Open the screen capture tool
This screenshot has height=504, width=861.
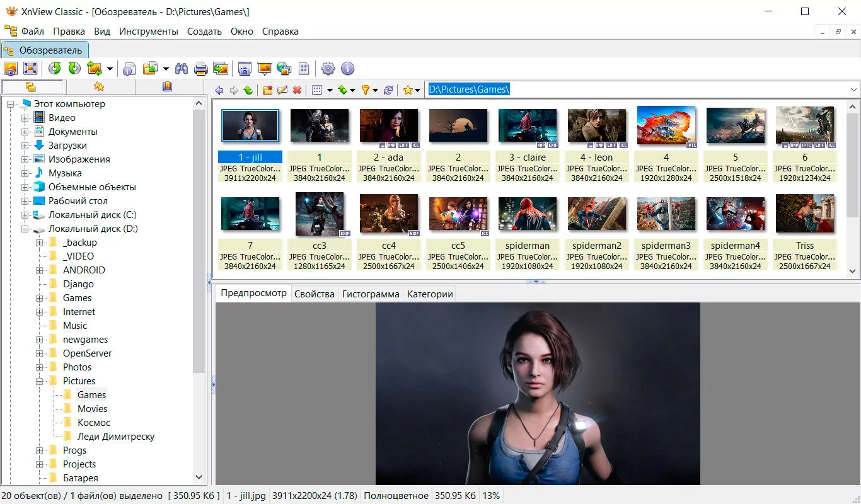coord(245,69)
